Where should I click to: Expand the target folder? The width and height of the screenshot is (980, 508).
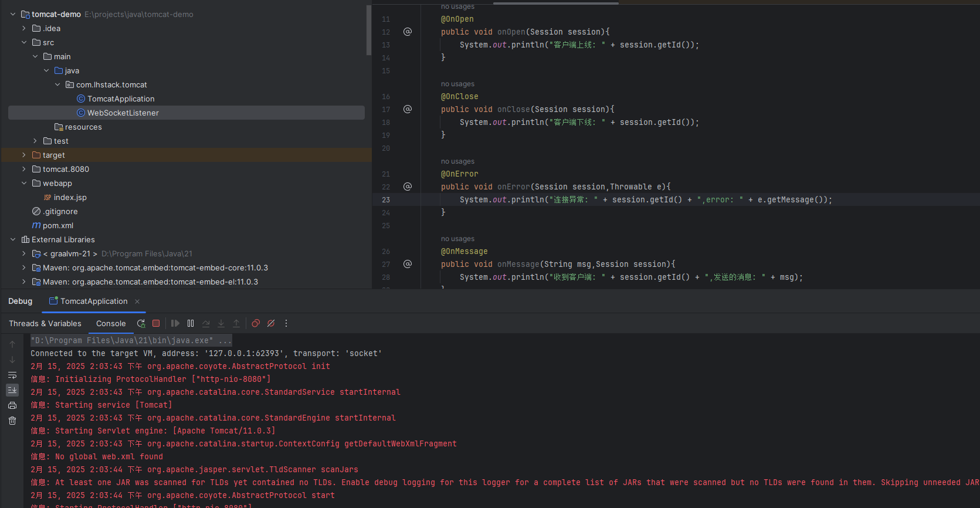(x=24, y=155)
